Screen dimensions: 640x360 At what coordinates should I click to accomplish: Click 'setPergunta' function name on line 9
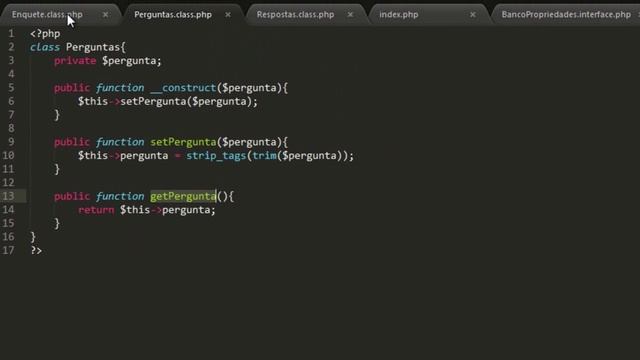tap(183, 142)
